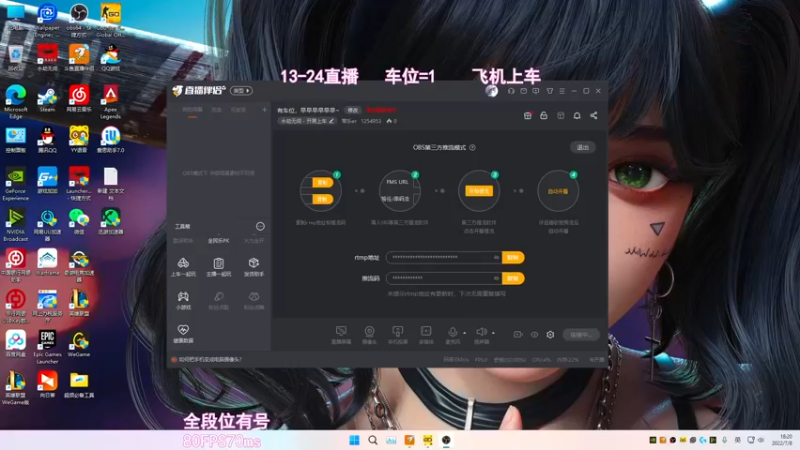This screenshot has height=450, width=800.
Task: Open GeForce Experience desktop shortcut
Action: pos(16,184)
